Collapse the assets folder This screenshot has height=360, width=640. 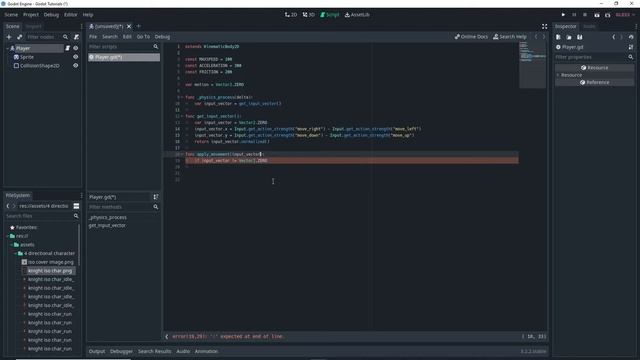pyautogui.click(x=11, y=244)
